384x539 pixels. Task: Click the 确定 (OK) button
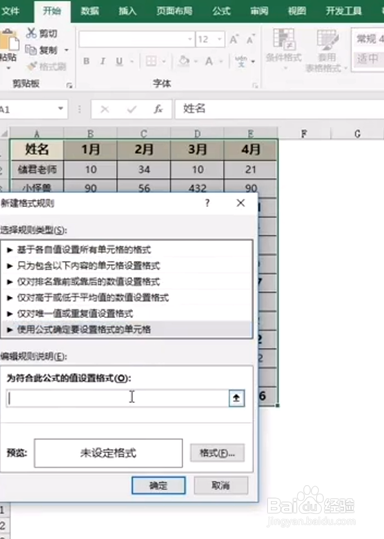pos(158,485)
